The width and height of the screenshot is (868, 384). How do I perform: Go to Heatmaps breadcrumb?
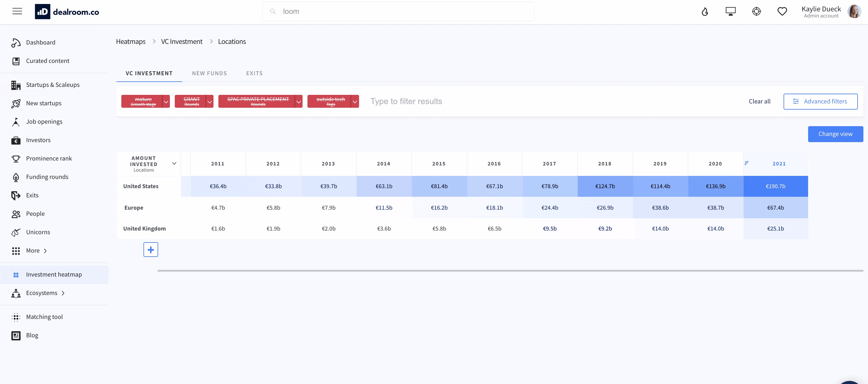click(131, 41)
